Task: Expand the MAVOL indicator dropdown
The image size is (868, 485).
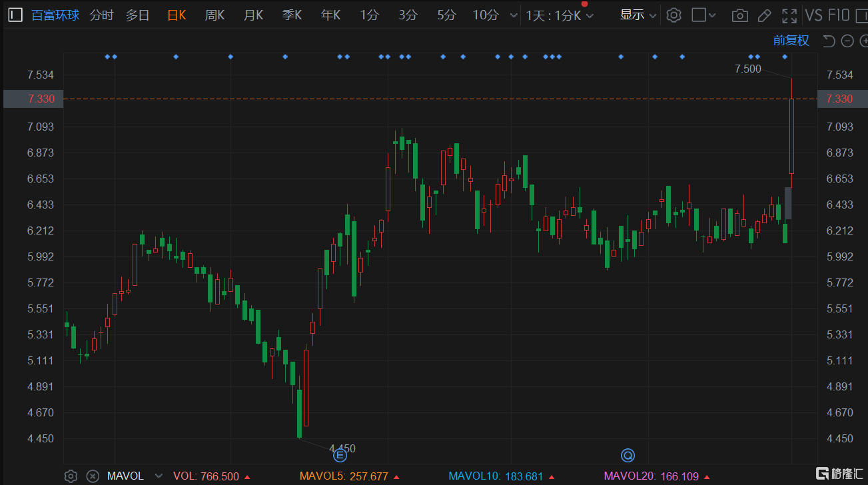Action: [x=159, y=476]
